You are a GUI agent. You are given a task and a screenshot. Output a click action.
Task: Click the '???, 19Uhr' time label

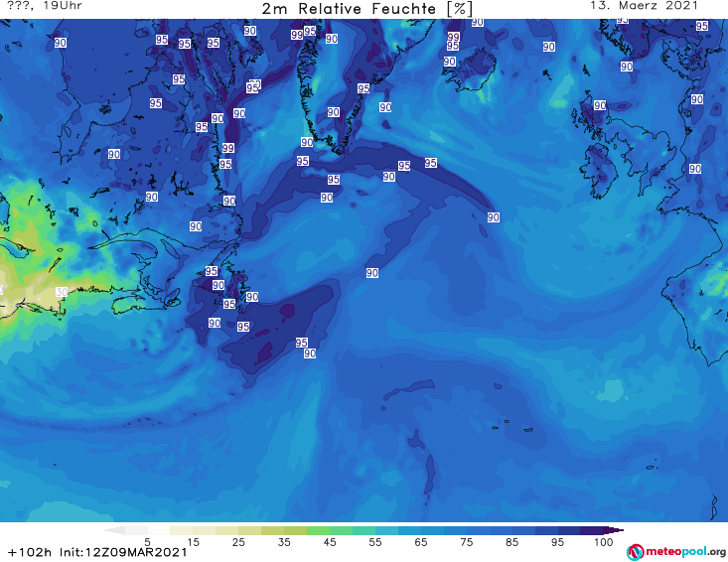coord(45,6)
